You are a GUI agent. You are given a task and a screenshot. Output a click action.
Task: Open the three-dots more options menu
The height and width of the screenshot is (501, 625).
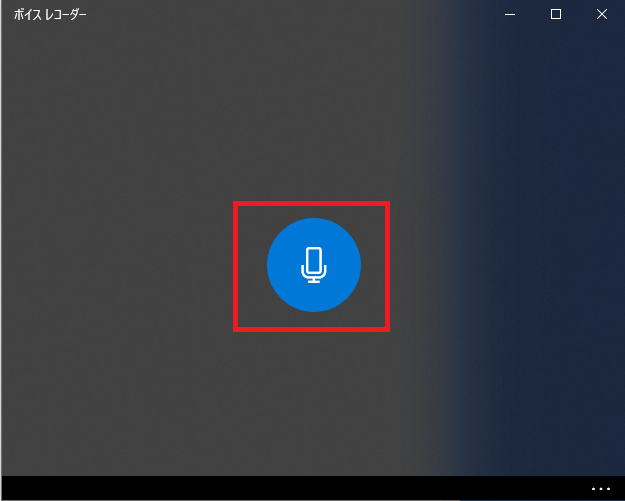pos(601,489)
